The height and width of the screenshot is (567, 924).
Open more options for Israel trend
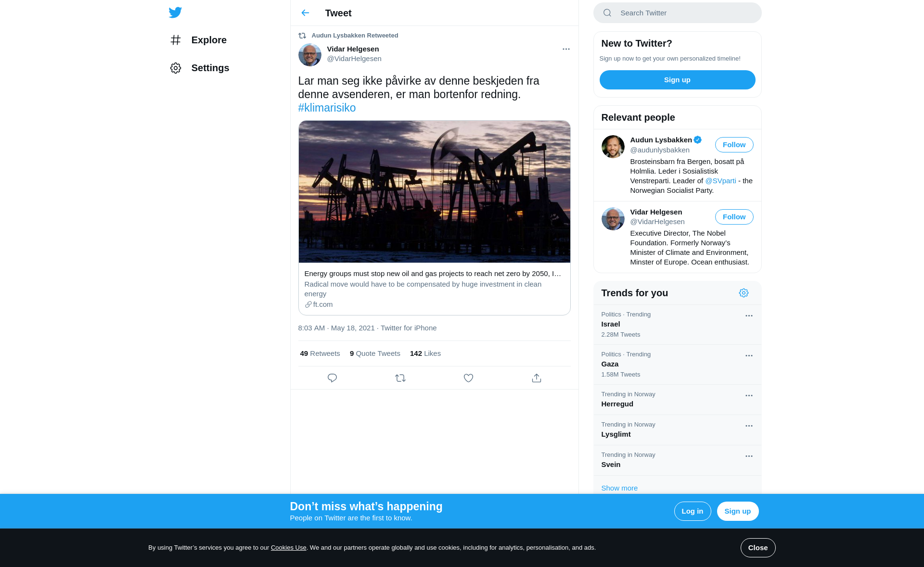(749, 316)
